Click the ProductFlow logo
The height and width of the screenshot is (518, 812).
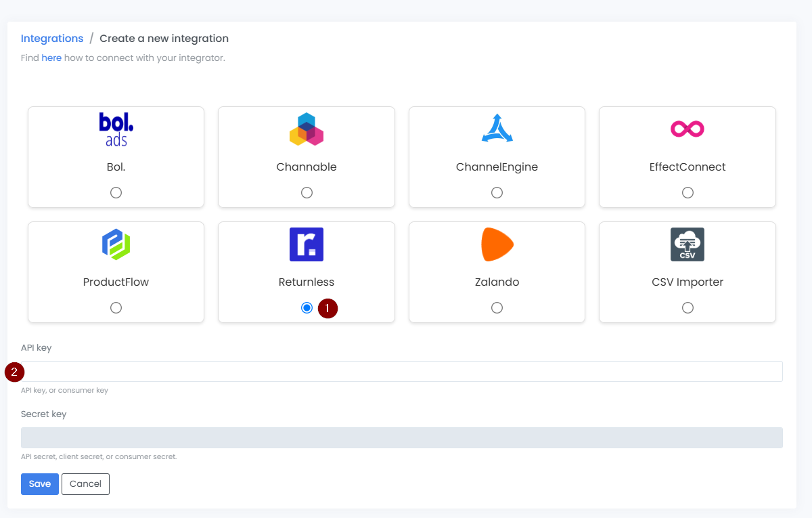tap(116, 244)
